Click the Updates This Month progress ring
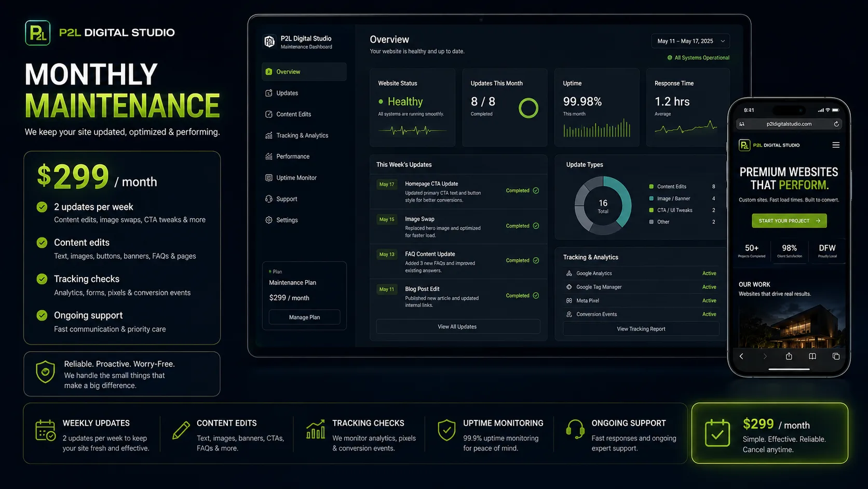The width and height of the screenshot is (868, 489). click(x=528, y=108)
